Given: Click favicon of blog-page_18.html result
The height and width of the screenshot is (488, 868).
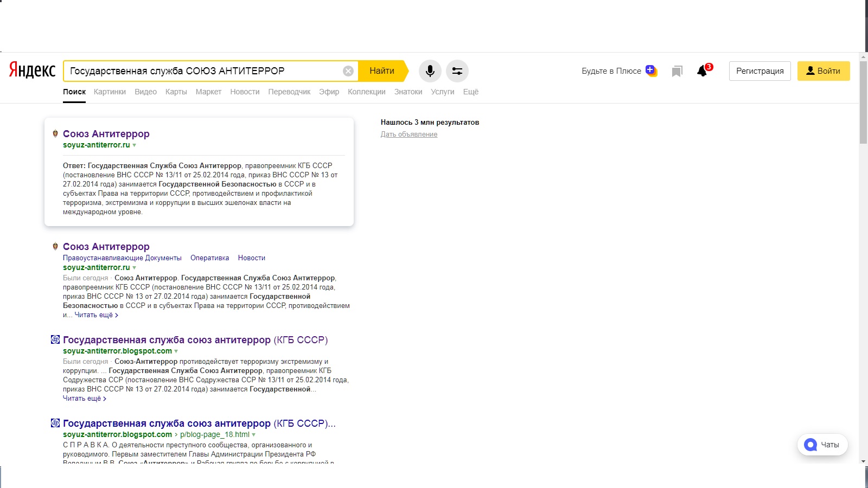Looking at the screenshot, I should [55, 423].
